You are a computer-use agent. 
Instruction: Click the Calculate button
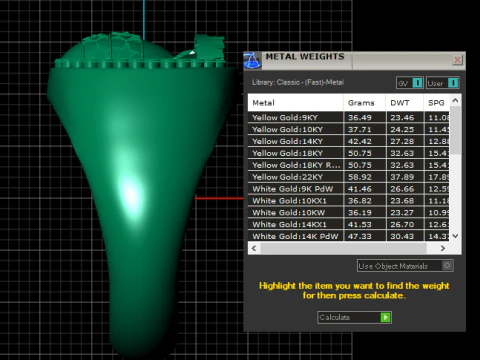(354, 317)
